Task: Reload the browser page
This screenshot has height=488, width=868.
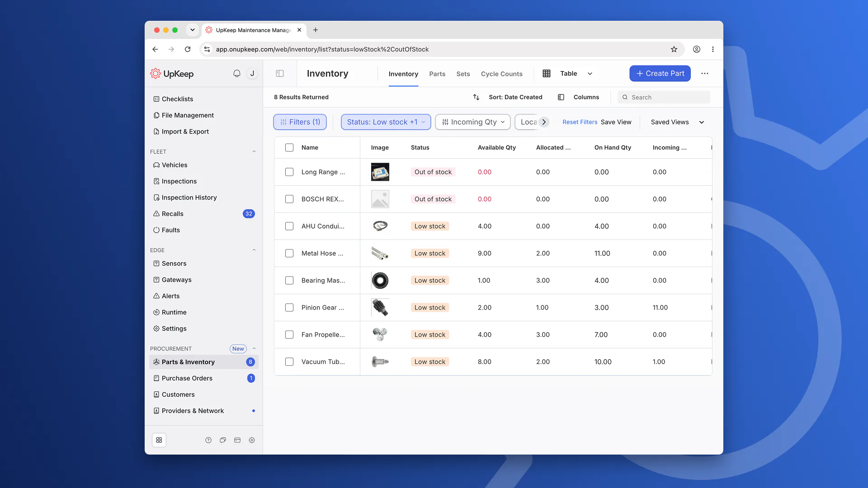Action: (188, 49)
